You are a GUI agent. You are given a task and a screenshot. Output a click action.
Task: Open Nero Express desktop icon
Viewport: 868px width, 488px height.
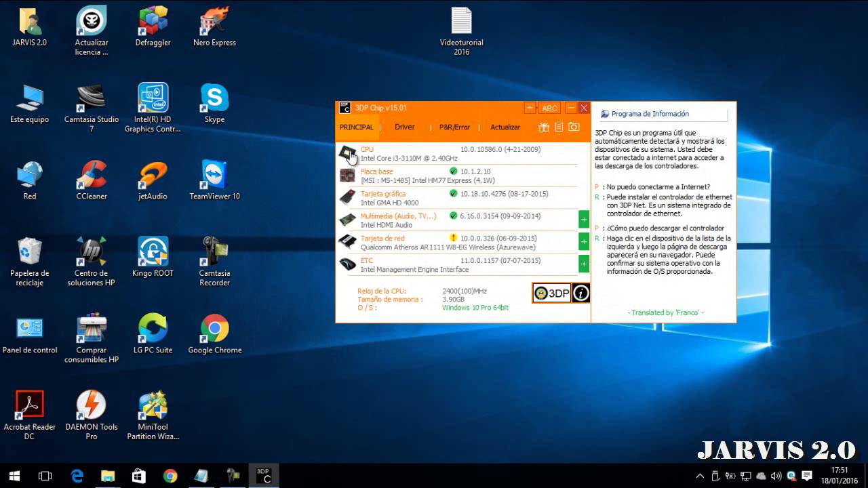214,27
